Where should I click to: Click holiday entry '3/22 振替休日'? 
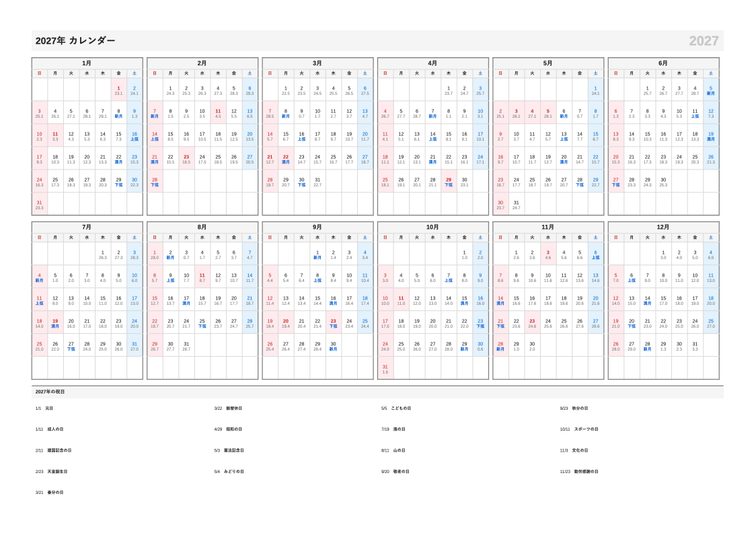228,408
